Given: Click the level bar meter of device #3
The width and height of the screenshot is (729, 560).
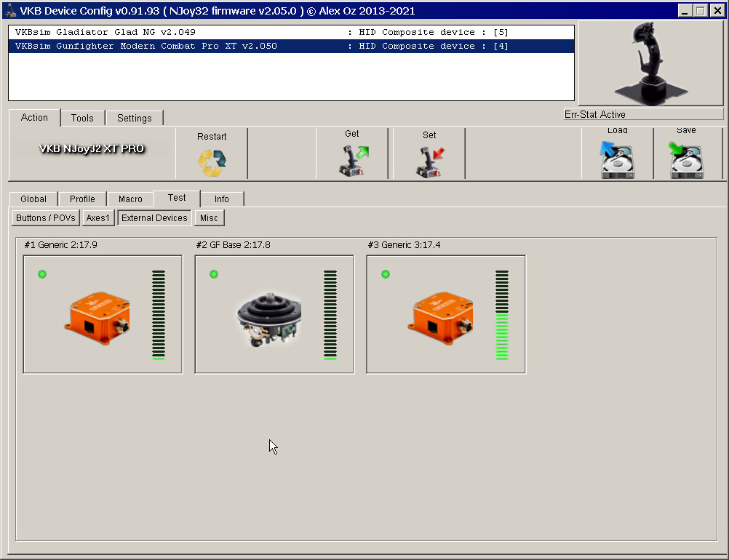Looking at the screenshot, I should 502,315.
